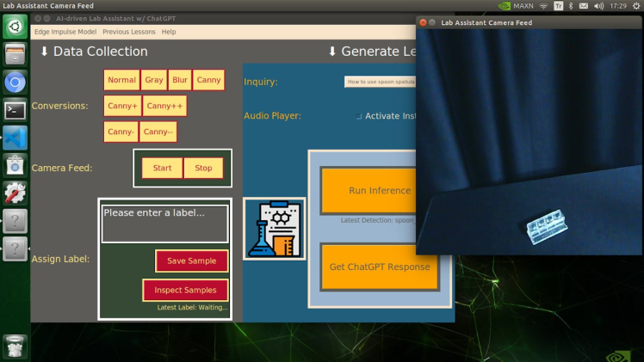Open the keyboard input source indicator
Viewport: 644px width, 362px height.
pos(558,6)
